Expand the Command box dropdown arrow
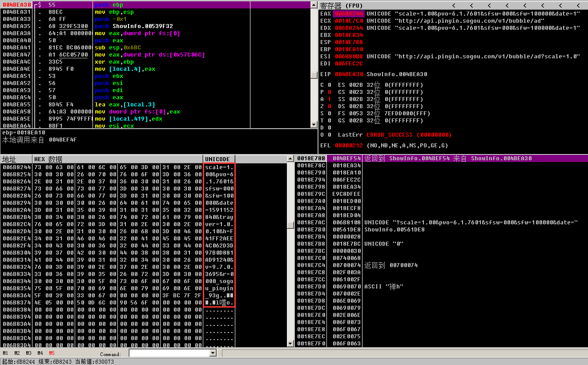The image size is (588, 365). coord(213,353)
